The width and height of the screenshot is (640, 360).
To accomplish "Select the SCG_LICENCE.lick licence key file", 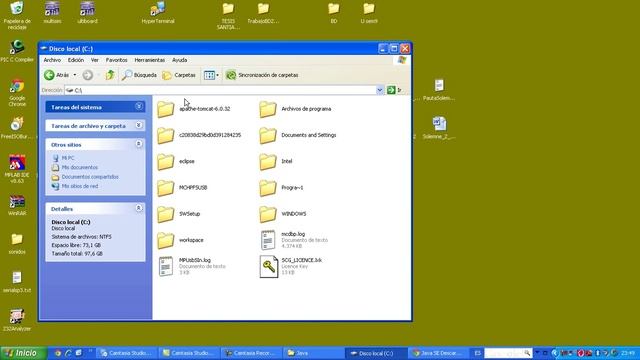I will tap(291, 266).
